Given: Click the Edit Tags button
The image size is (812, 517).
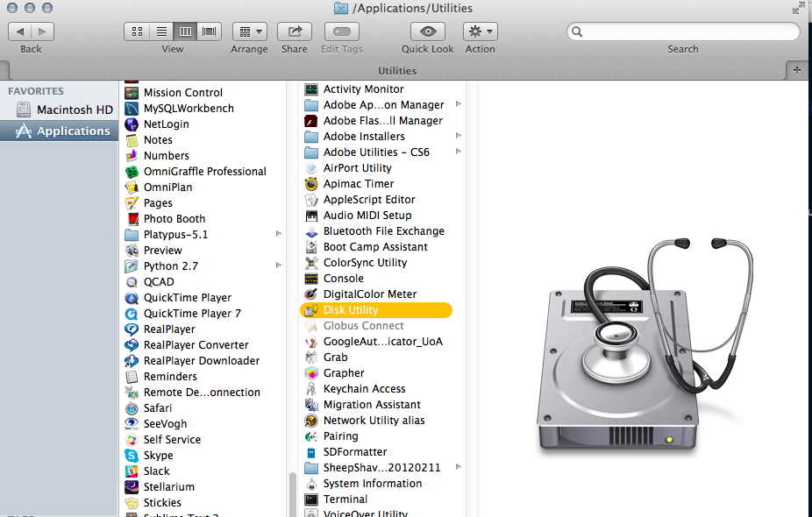Looking at the screenshot, I should tap(342, 32).
